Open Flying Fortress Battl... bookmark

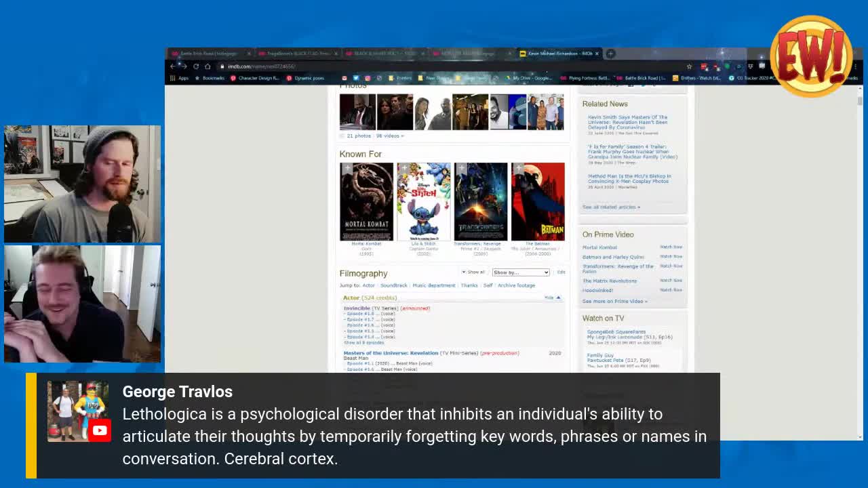585,78
